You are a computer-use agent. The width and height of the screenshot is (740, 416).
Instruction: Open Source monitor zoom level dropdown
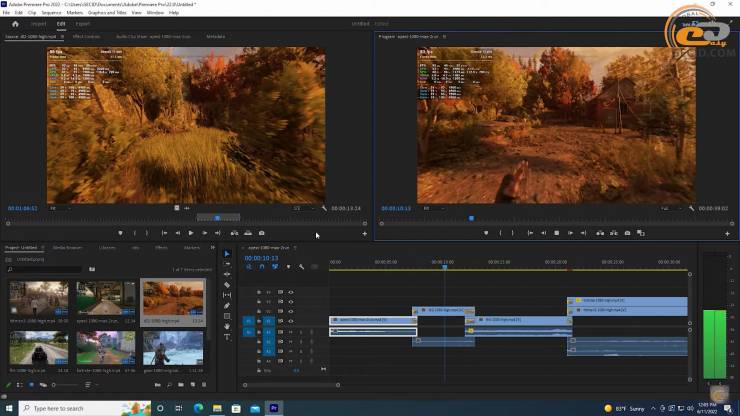point(61,208)
